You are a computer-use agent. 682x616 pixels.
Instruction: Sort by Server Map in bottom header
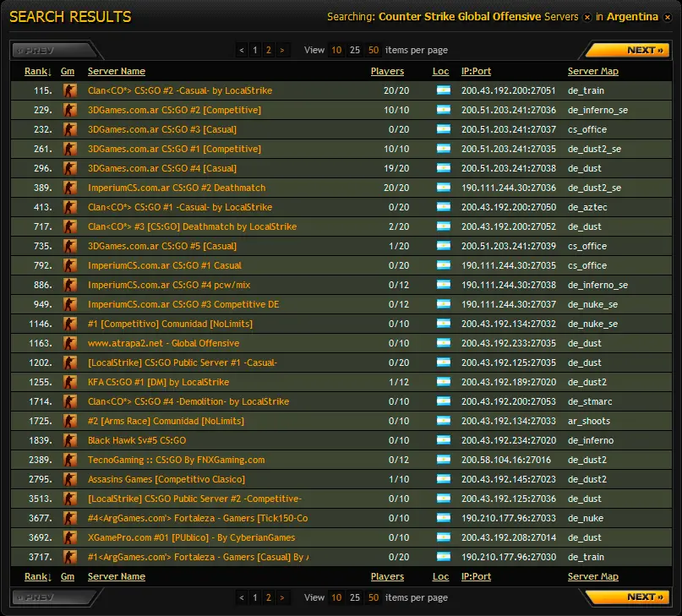coord(592,576)
